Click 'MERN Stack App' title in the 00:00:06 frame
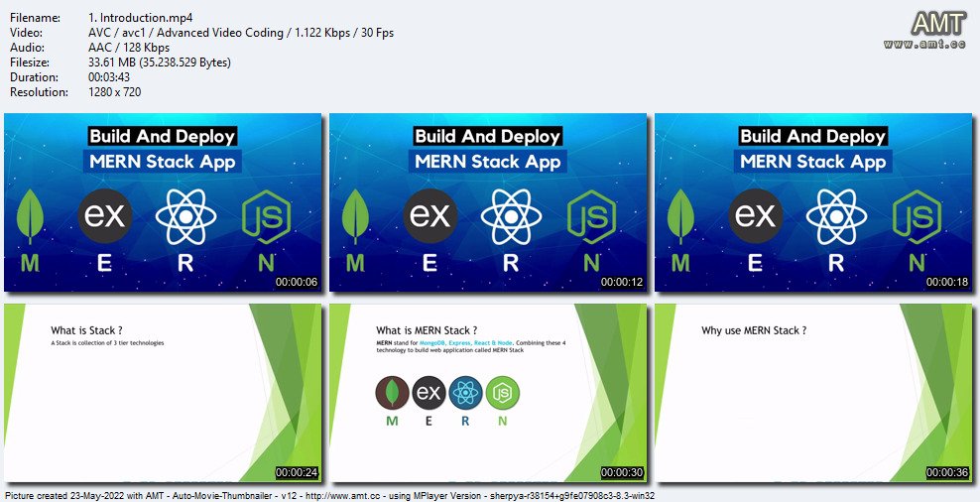The height and width of the screenshot is (502, 980). coord(162,162)
